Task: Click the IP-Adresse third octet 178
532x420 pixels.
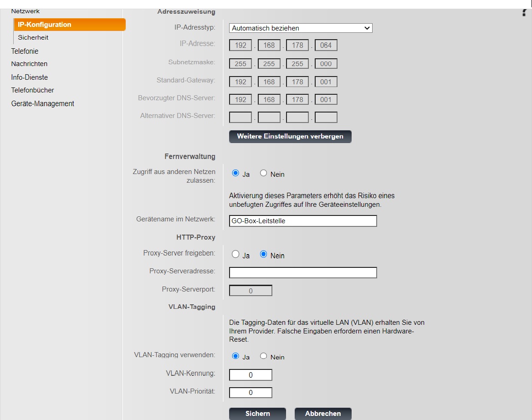Action: pos(297,45)
